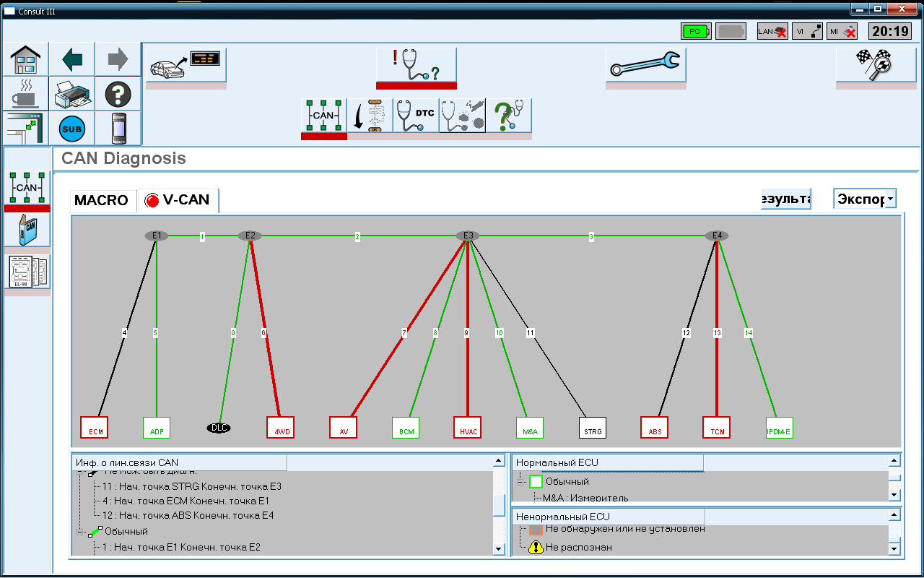
Task: Click the 'Нормальный ECU' header
Action: (x=608, y=462)
